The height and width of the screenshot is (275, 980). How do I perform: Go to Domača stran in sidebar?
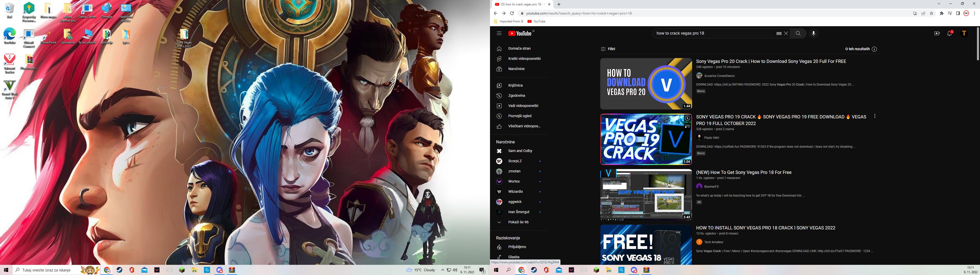(519, 49)
